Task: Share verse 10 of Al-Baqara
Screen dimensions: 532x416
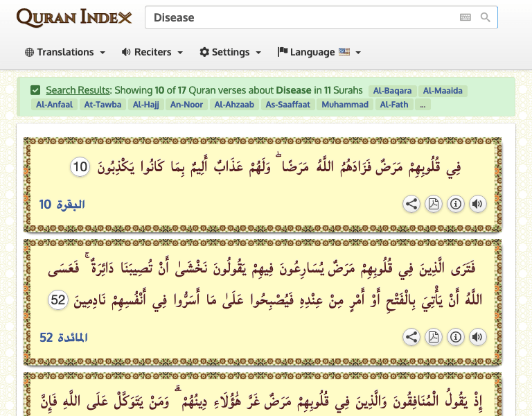Action: pos(411,204)
